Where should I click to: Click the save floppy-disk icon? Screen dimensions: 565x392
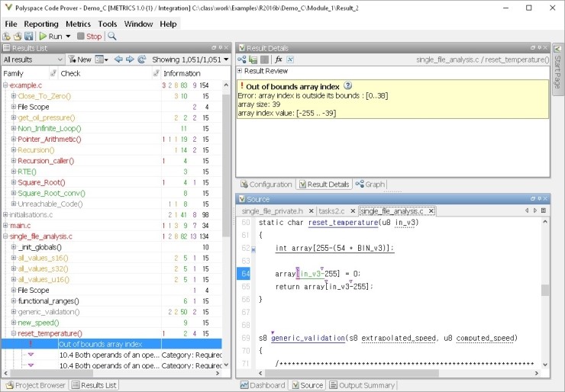click(x=28, y=37)
